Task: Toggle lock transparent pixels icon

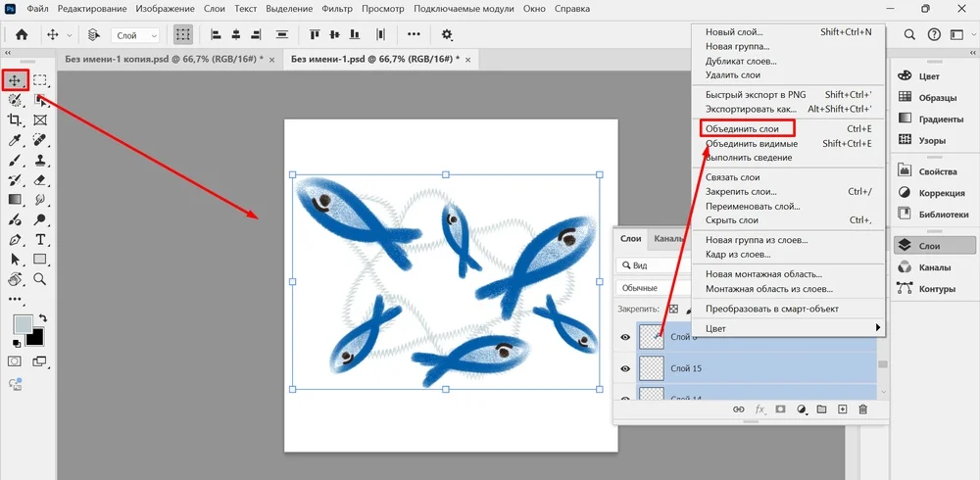Action: (x=672, y=310)
